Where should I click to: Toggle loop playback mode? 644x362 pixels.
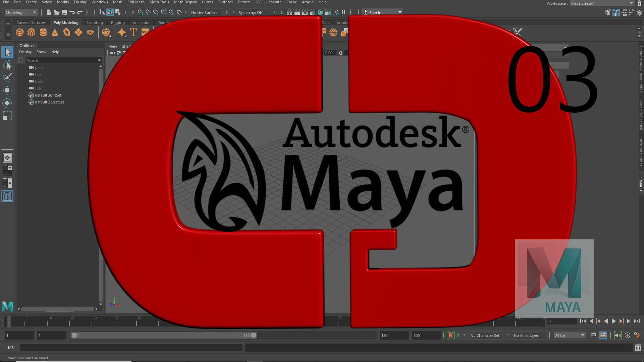(593, 335)
